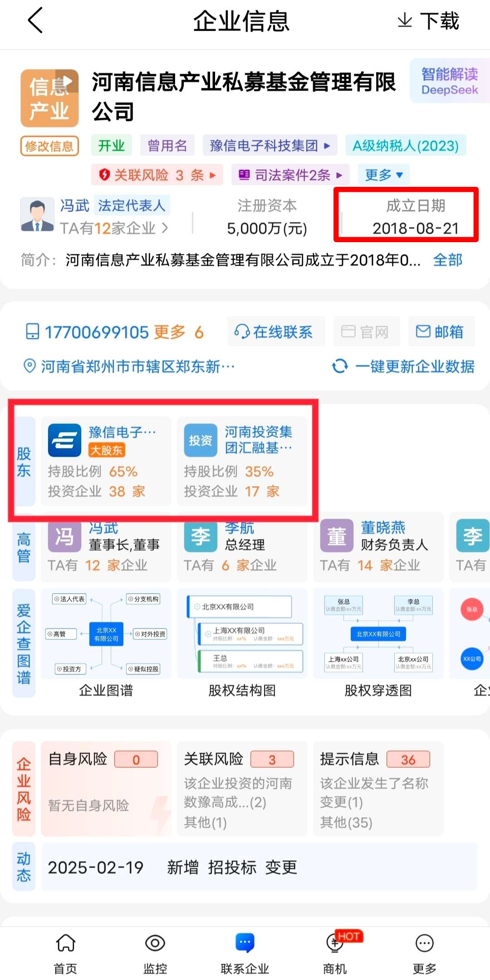Open the company logo video thumbnail

pos(49,98)
